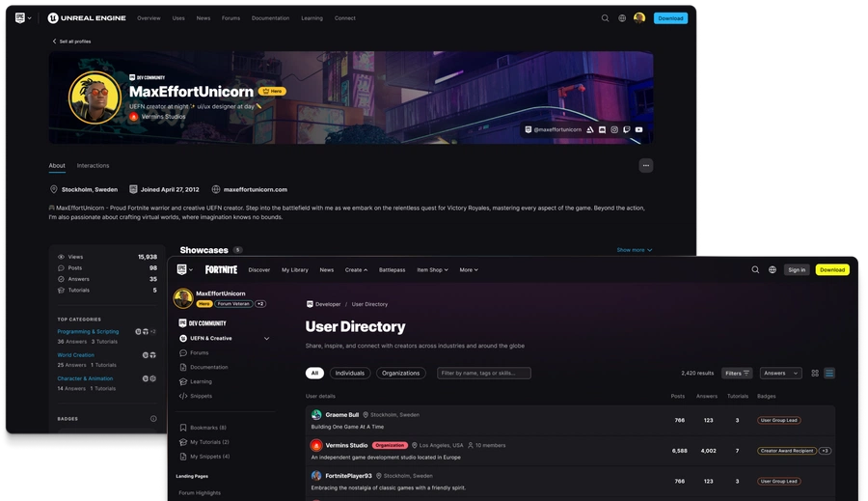Open the Instagram link in profile banner
The width and height of the screenshot is (868, 501).
tap(614, 129)
